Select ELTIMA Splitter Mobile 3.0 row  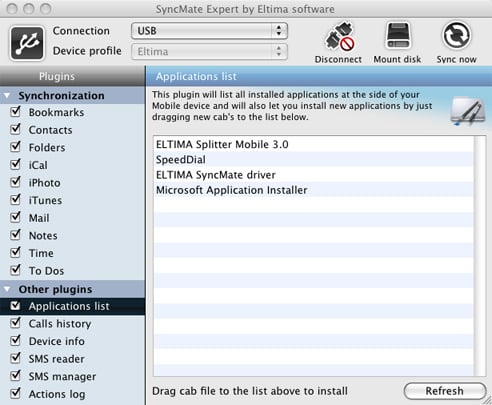313,144
